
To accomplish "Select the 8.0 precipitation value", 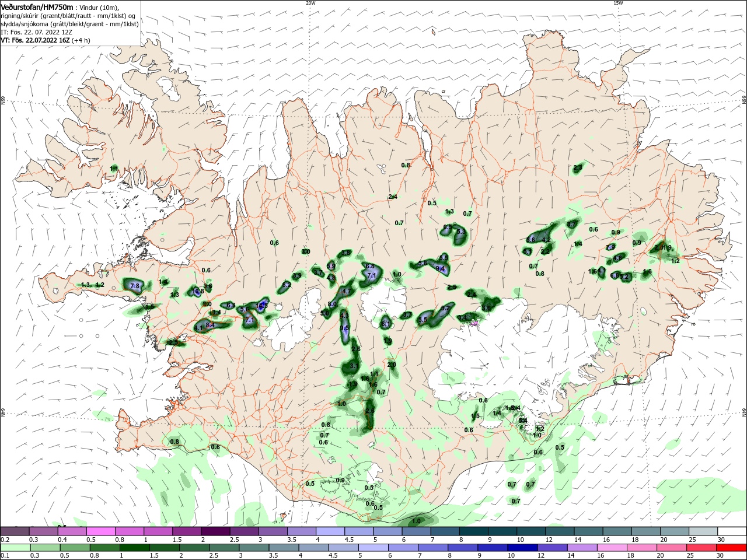I will click(x=333, y=304).
